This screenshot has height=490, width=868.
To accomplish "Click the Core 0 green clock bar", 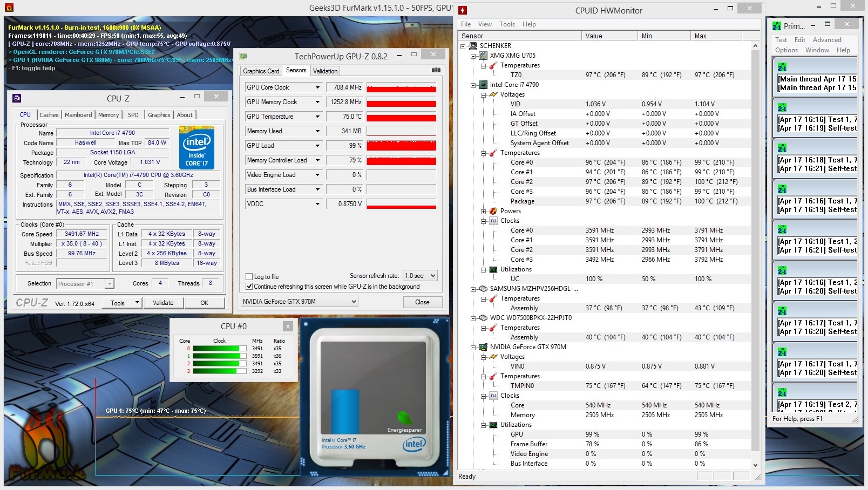I will [219, 349].
